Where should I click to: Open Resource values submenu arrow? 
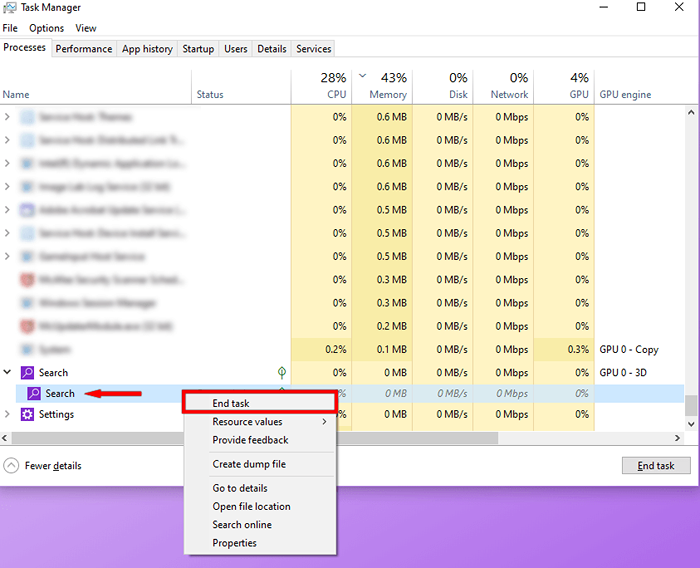coord(325,422)
